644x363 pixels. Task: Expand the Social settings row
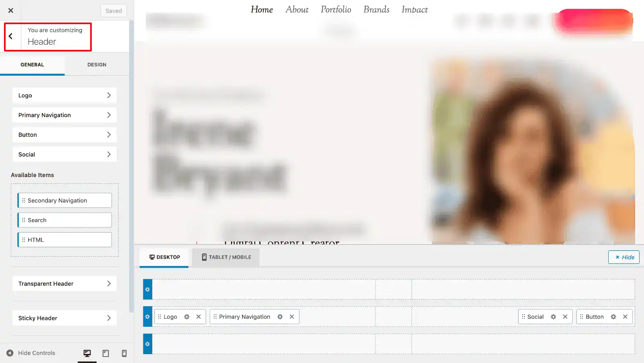[x=64, y=155]
